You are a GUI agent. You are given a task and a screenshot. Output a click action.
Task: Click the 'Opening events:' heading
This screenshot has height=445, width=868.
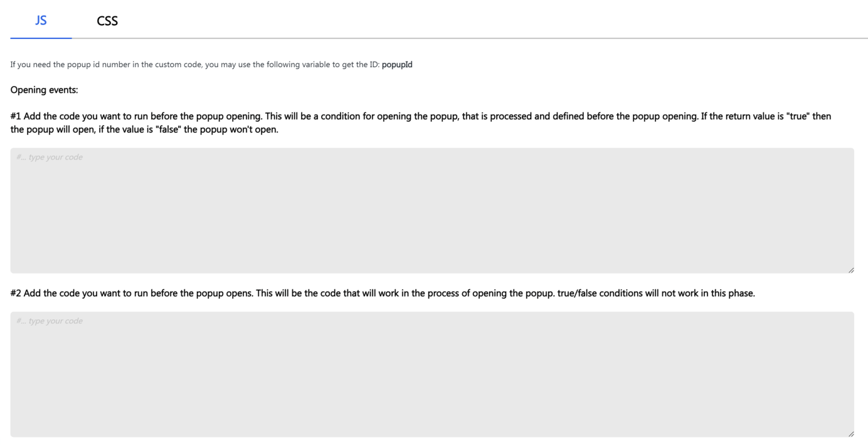[45, 90]
